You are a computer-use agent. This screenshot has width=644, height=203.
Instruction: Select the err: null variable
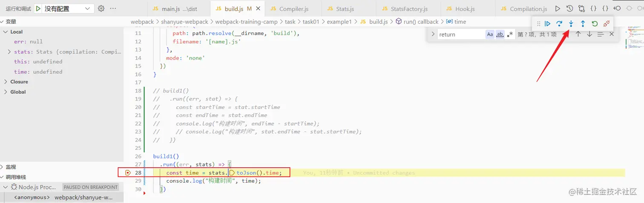pyautogui.click(x=62, y=42)
